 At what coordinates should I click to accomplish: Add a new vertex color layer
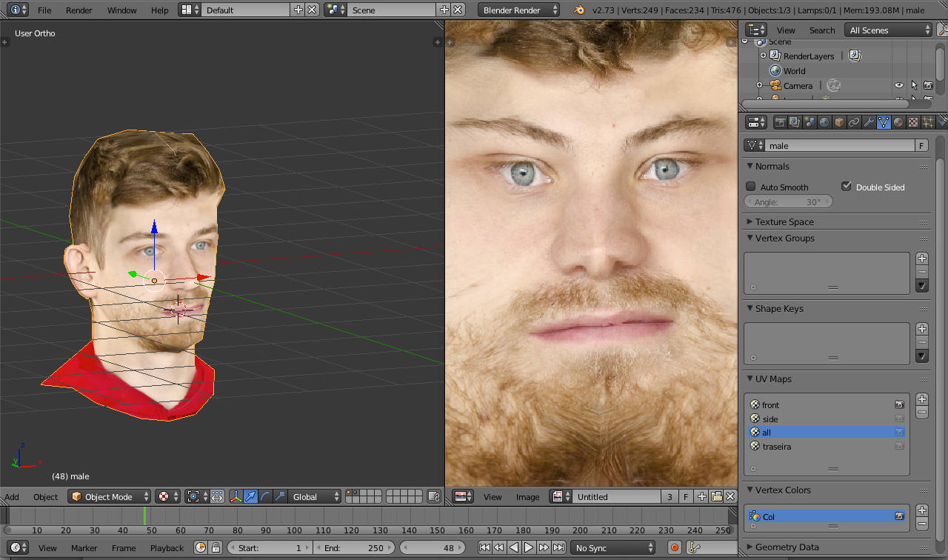pyautogui.click(x=922, y=510)
